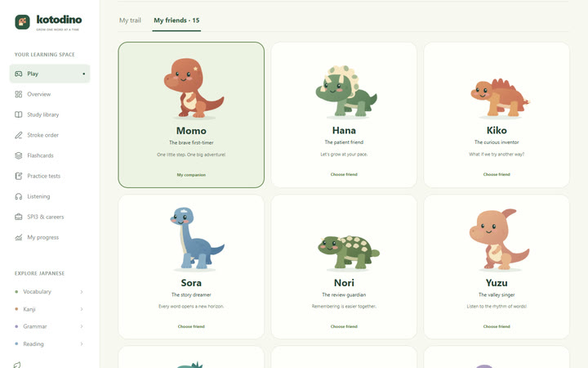Click Hana's triceratops picture

click(x=346, y=92)
